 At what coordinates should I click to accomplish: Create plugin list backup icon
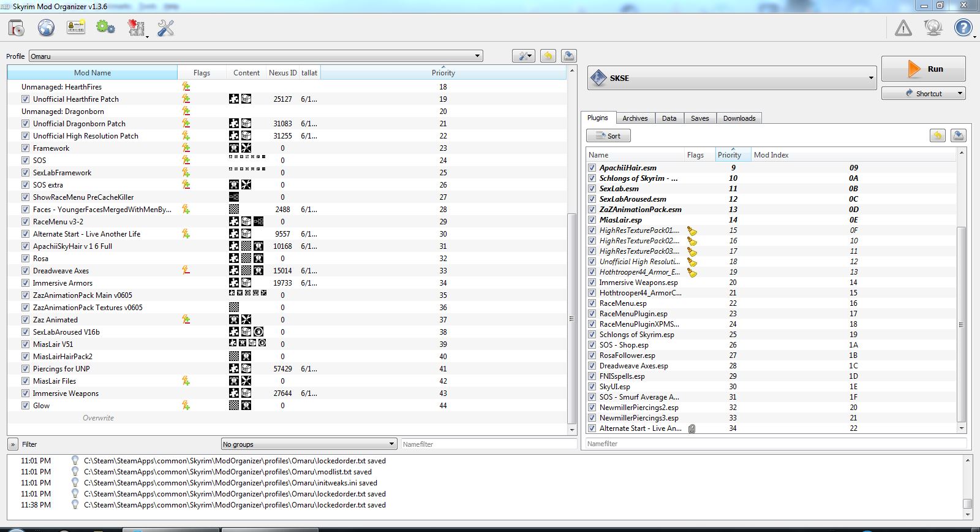tap(959, 135)
